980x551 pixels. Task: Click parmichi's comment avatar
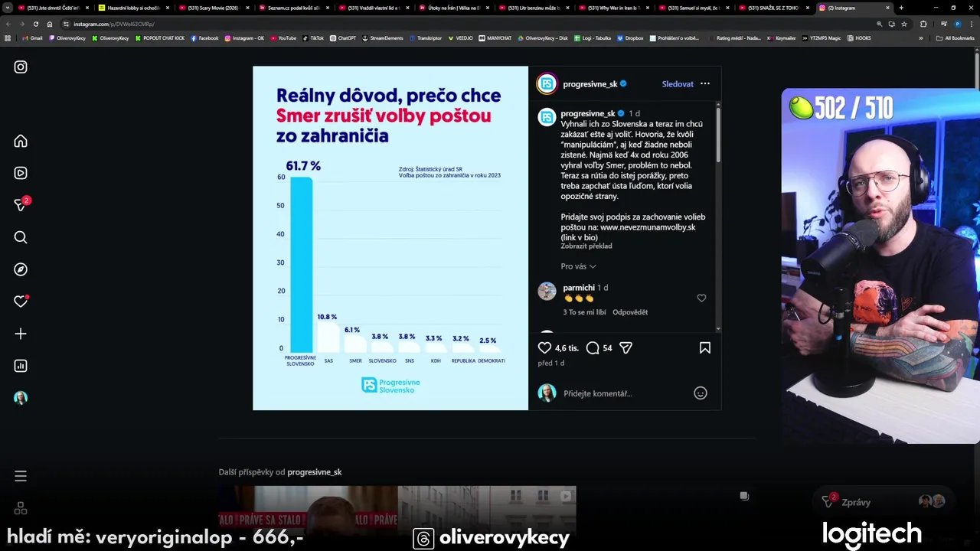(547, 292)
